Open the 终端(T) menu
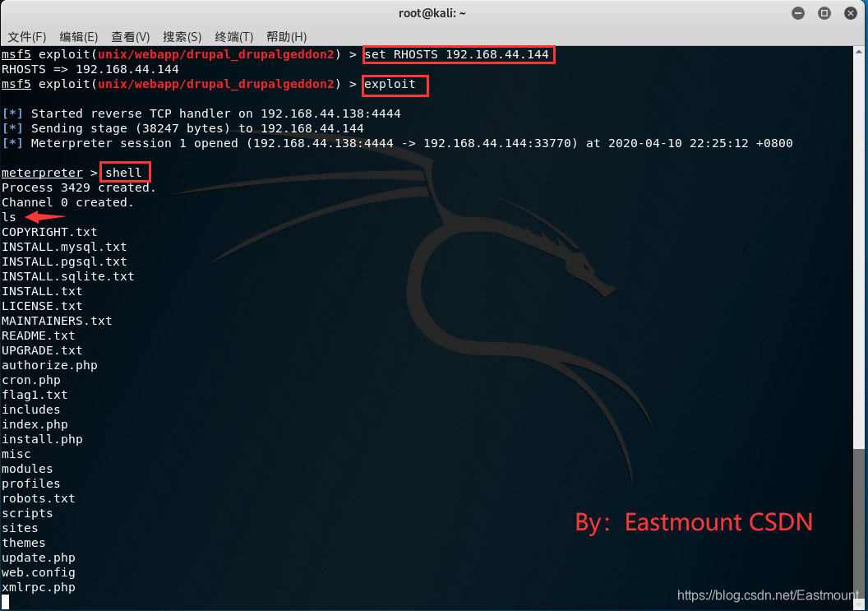 coord(233,36)
